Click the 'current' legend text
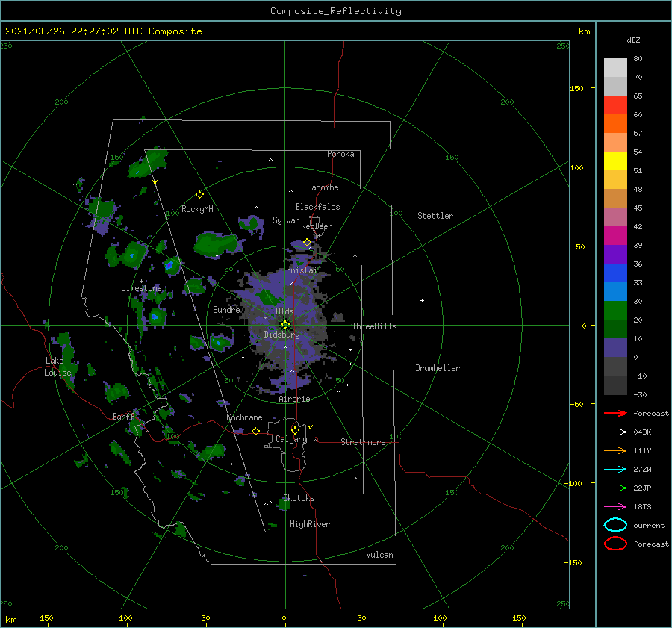 pos(649,526)
